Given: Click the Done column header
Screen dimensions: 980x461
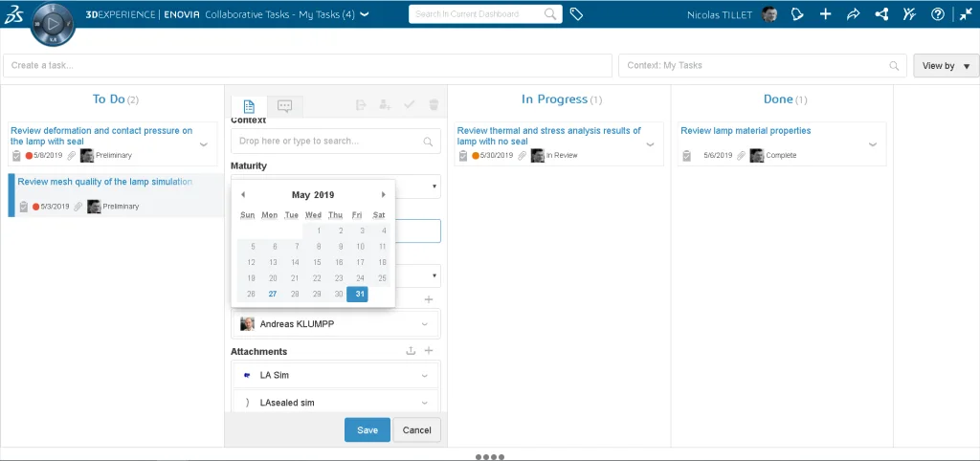Looking at the screenshot, I should click(785, 99).
